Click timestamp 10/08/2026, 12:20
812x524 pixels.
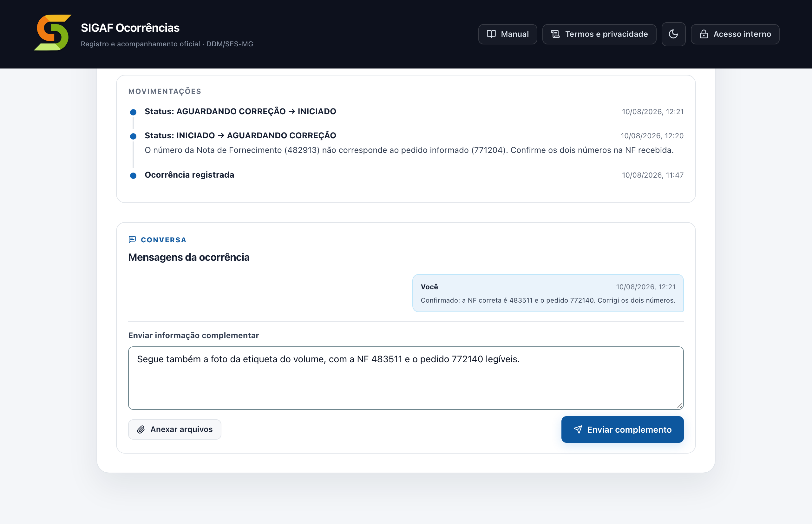(x=652, y=136)
